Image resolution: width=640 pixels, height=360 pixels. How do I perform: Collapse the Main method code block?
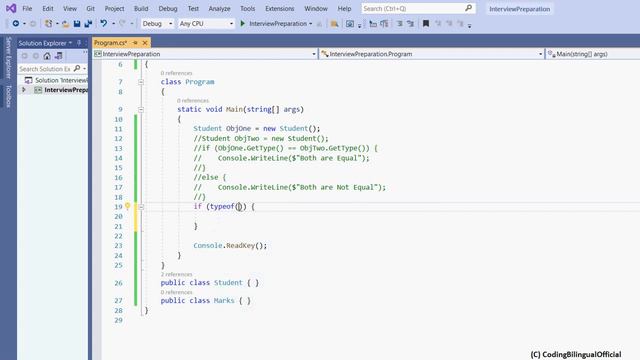(141, 109)
